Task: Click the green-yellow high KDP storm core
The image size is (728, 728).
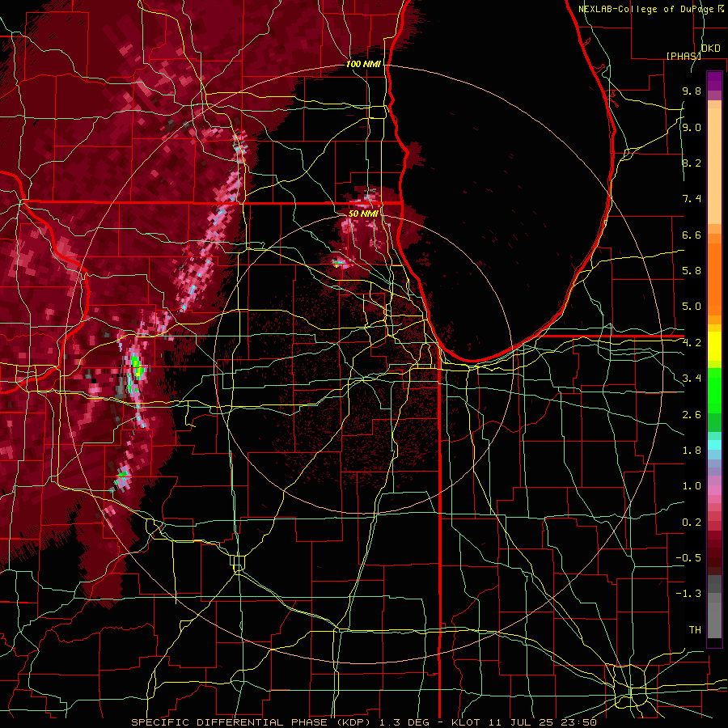Action: tap(136, 366)
